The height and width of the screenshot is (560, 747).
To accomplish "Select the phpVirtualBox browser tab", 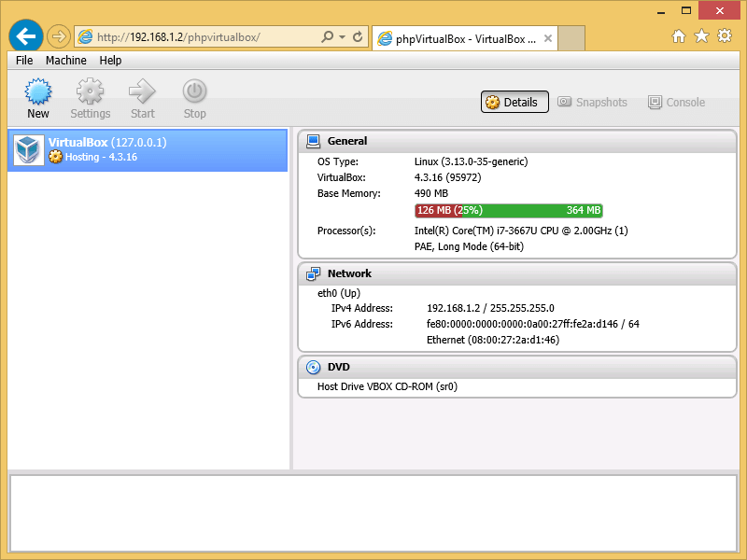I will (465, 38).
